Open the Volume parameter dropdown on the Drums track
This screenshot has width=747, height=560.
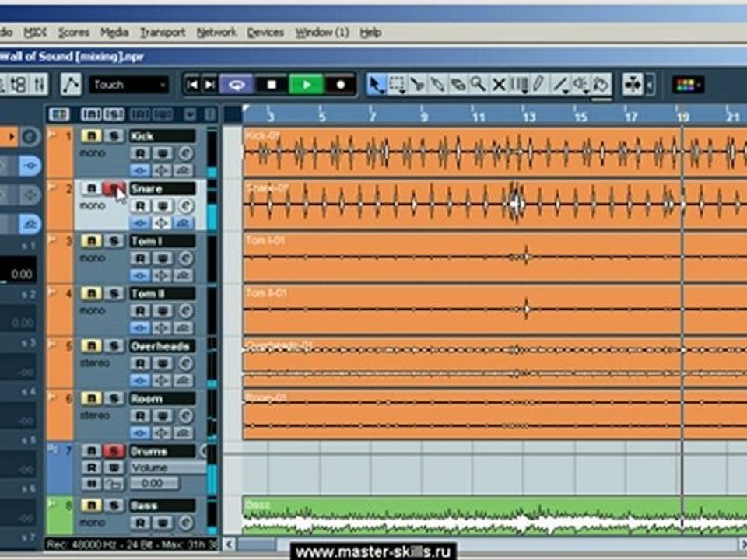168,467
